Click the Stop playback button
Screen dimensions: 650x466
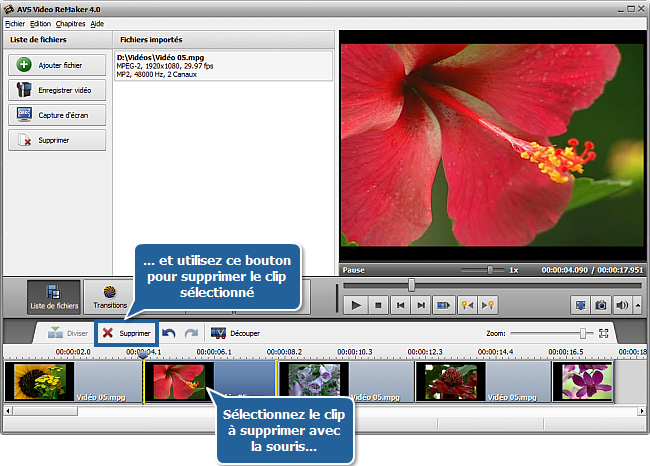(x=378, y=305)
